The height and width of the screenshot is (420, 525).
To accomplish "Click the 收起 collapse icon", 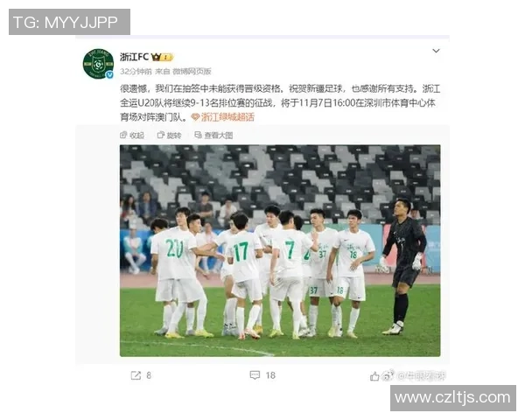I will click(123, 135).
